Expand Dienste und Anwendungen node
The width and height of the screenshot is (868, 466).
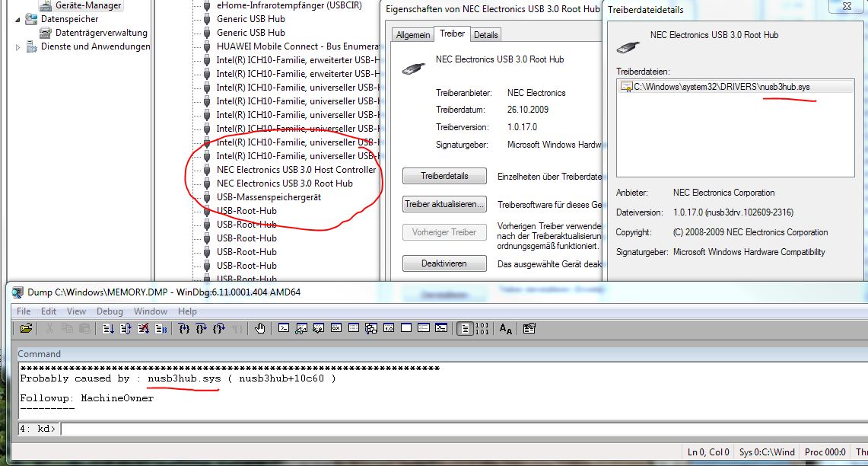[x=17, y=47]
